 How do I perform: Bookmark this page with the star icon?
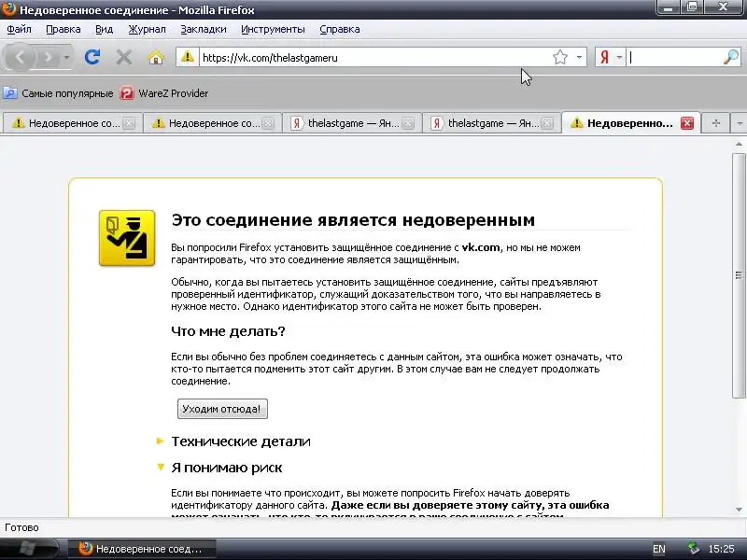[x=560, y=58]
